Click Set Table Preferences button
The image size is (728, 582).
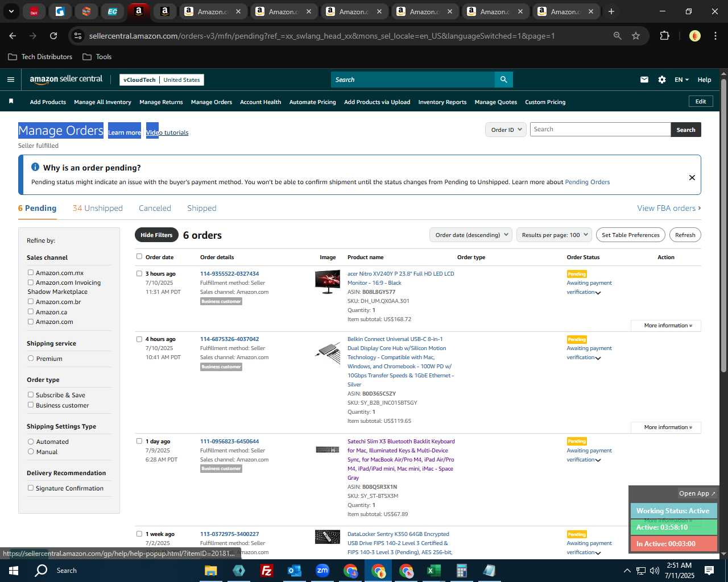(631, 235)
